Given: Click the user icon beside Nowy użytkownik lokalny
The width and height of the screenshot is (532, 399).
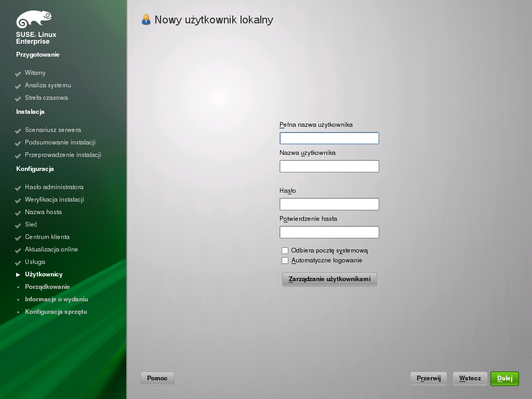Looking at the screenshot, I should pos(146,20).
